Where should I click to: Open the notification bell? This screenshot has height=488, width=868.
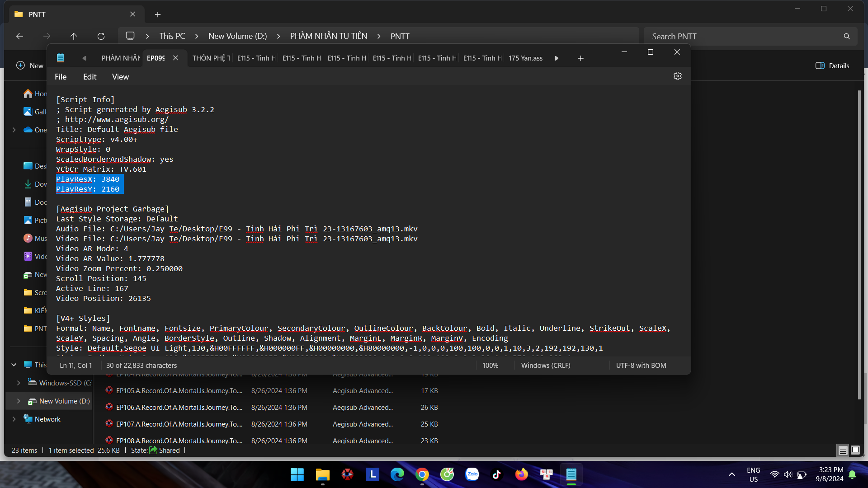point(852,474)
